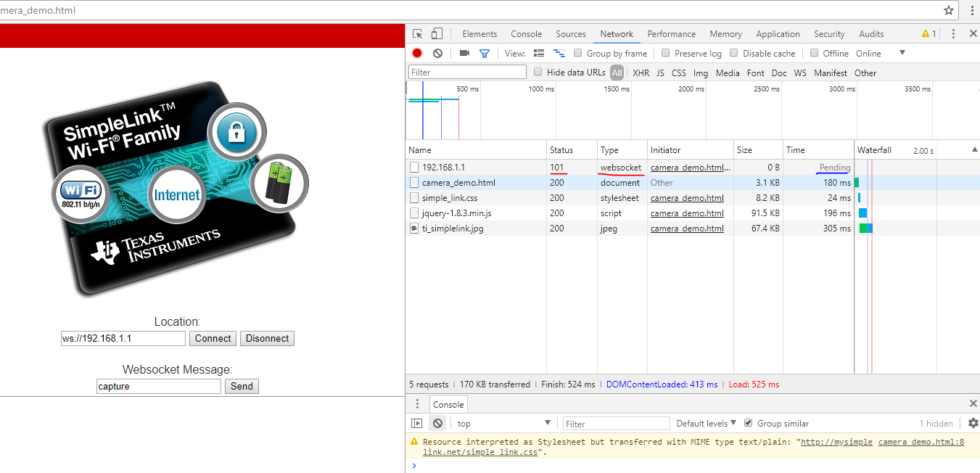Open camera_demo.html initiator of 192.168.1.1

pos(690,168)
